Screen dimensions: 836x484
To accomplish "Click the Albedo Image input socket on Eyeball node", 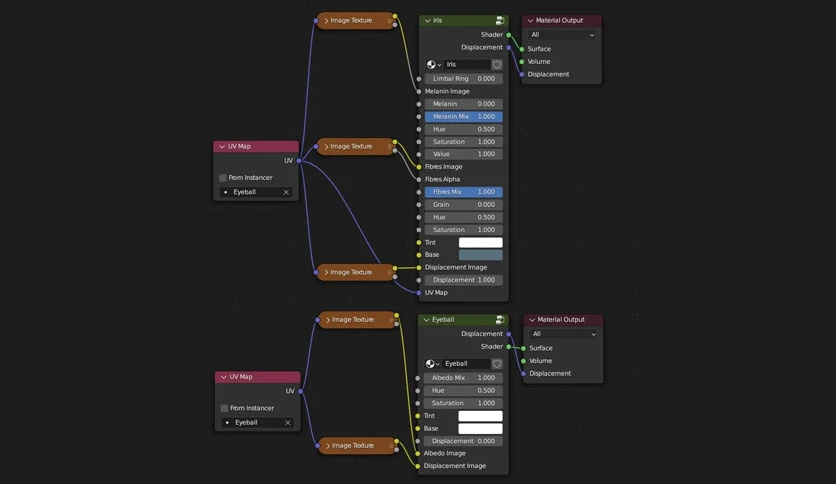I will 418,454.
